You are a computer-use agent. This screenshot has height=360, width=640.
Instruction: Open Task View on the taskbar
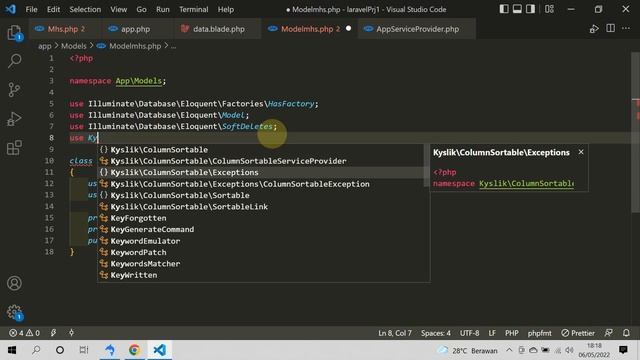(84, 350)
